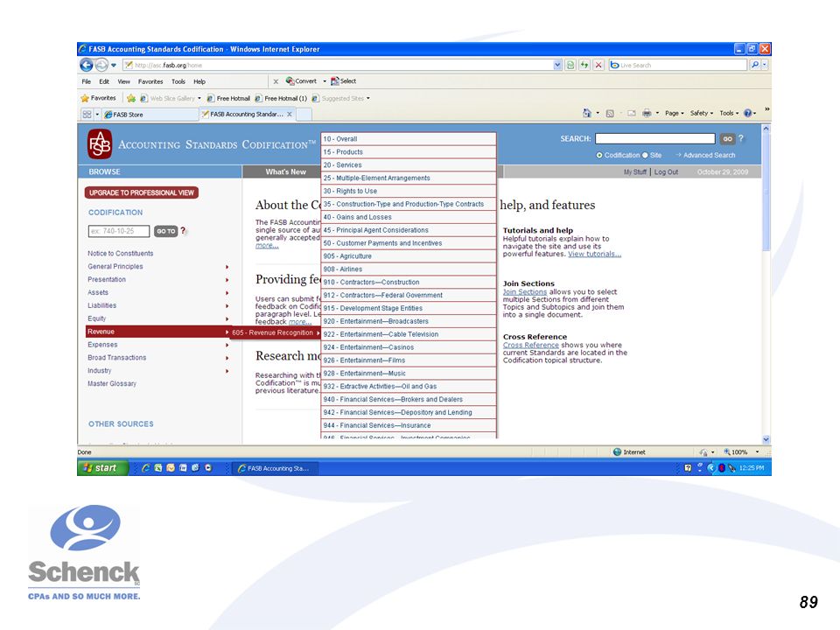
Task: Pick 926 - Entertainment—Films entry
Action: pyautogui.click(x=409, y=360)
